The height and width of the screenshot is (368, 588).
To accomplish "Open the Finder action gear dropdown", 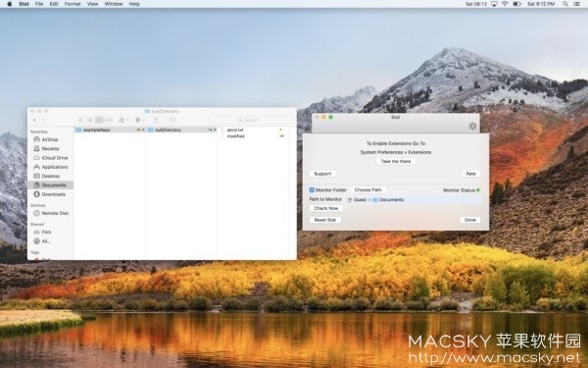I will 140,120.
